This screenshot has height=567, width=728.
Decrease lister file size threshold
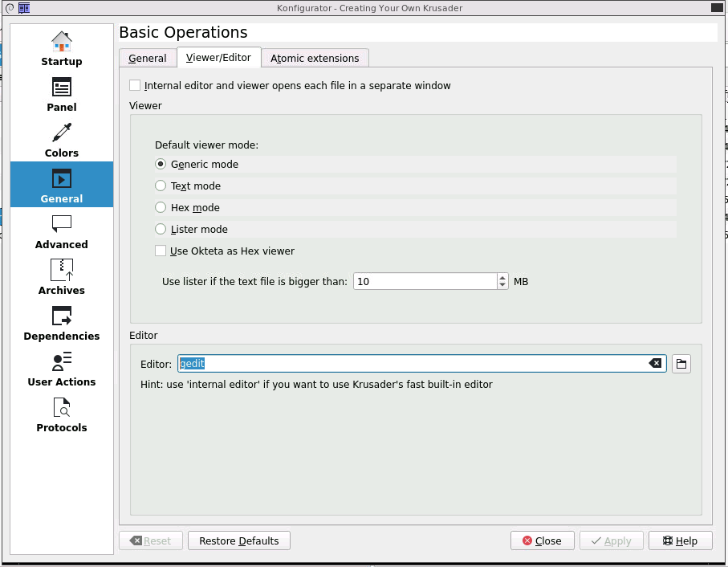pos(502,284)
